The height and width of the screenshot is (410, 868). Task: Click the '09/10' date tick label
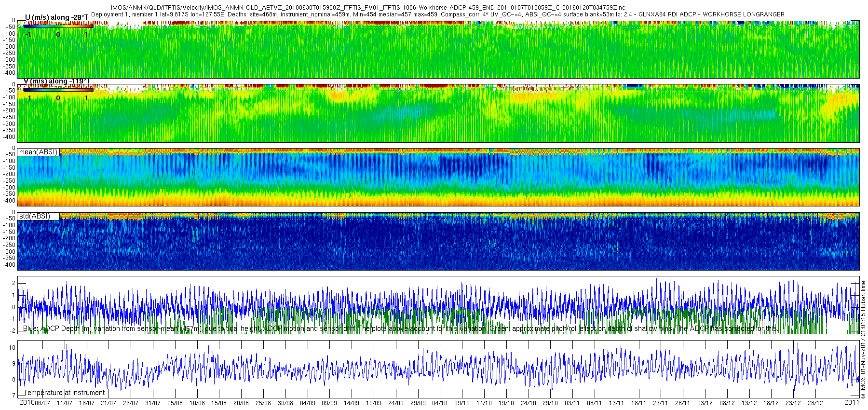(462, 403)
